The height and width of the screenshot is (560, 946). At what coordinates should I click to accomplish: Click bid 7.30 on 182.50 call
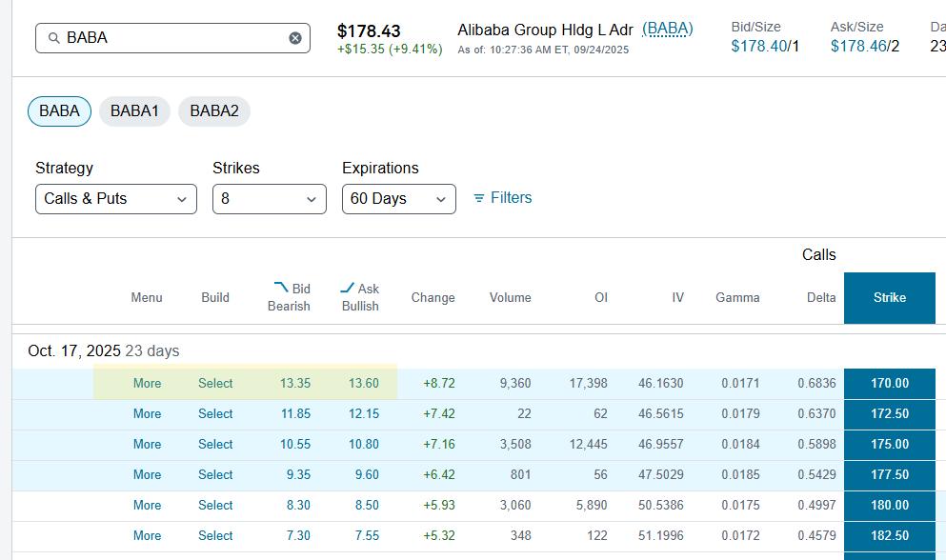coord(298,536)
